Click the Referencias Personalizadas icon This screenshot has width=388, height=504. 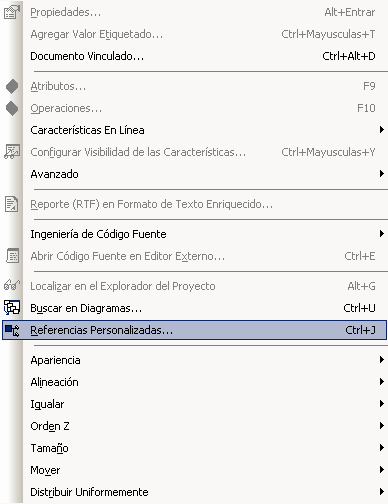click(12, 330)
